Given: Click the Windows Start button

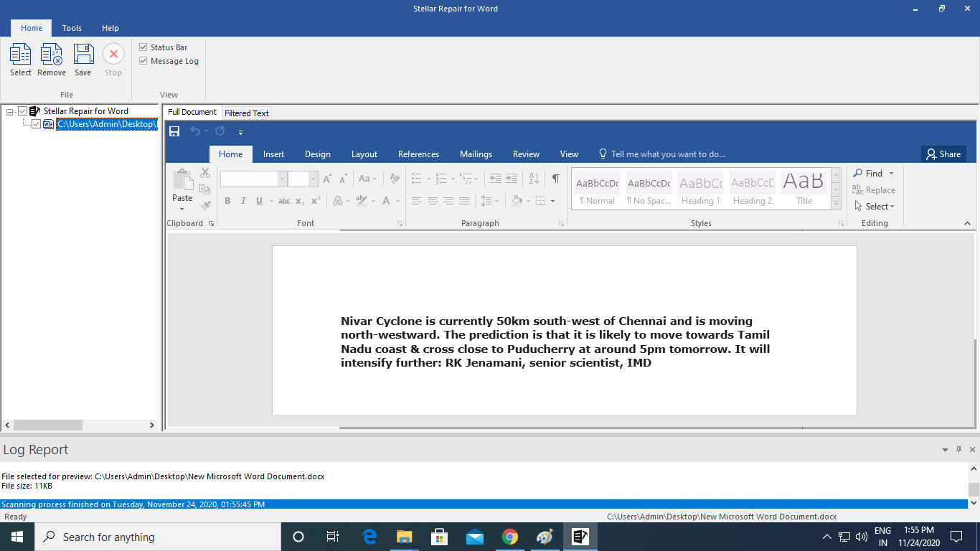Looking at the screenshot, I should click(17, 537).
